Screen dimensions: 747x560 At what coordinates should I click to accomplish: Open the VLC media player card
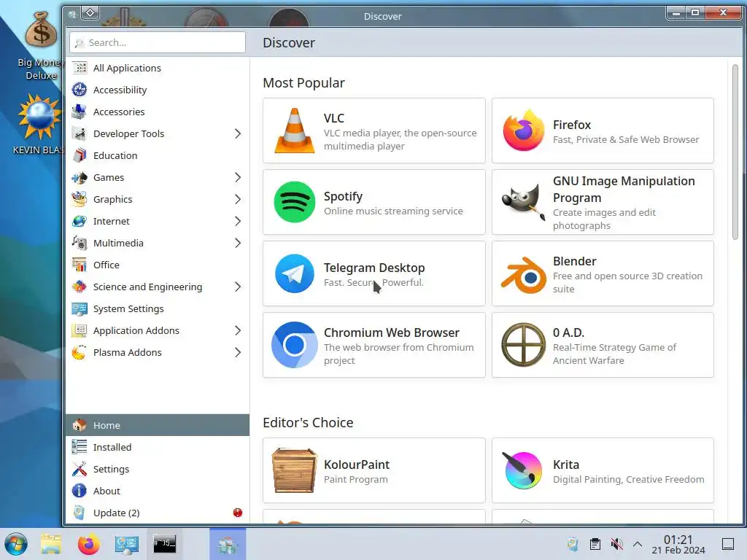374,131
